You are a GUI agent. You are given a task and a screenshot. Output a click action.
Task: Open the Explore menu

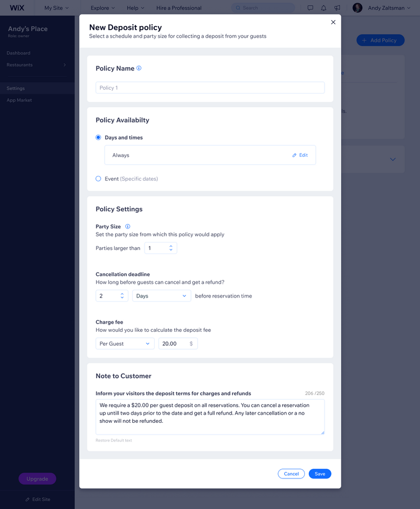click(x=102, y=8)
